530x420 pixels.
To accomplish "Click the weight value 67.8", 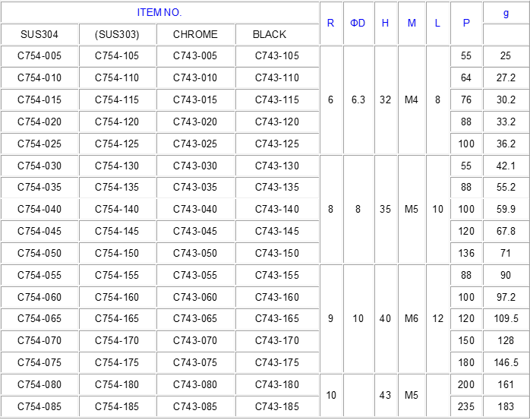I will [506, 232].
